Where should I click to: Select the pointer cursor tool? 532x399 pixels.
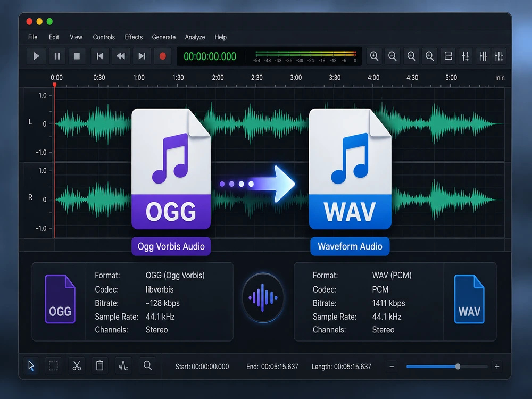31,366
